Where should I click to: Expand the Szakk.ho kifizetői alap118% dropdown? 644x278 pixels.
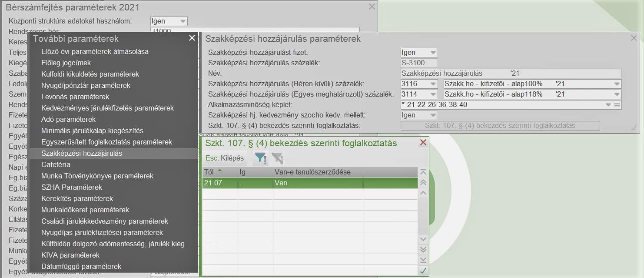pyautogui.click(x=617, y=94)
